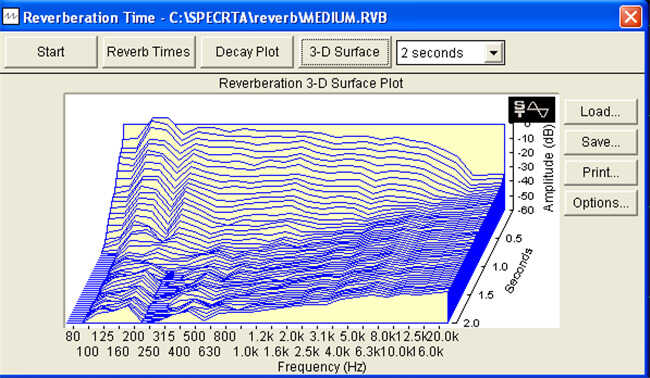Click the 2.0 seconds tick label
The width and height of the screenshot is (650, 378).
pyautogui.click(x=471, y=323)
